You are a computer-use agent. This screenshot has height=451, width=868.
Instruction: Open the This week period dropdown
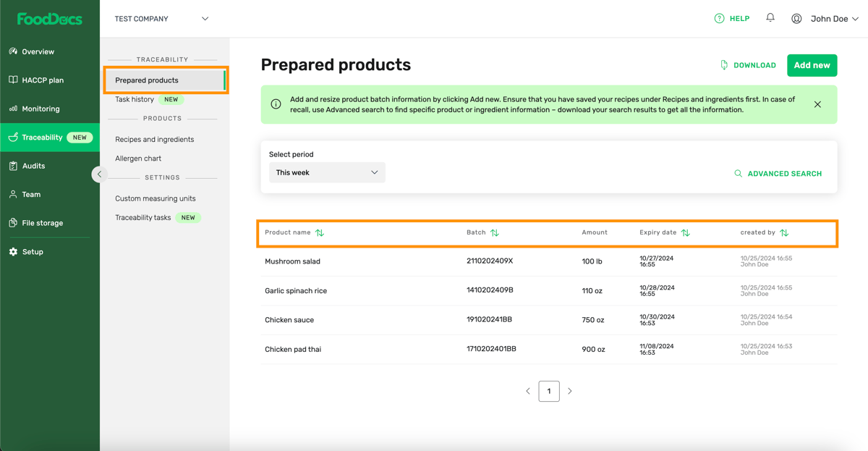coord(327,172)
